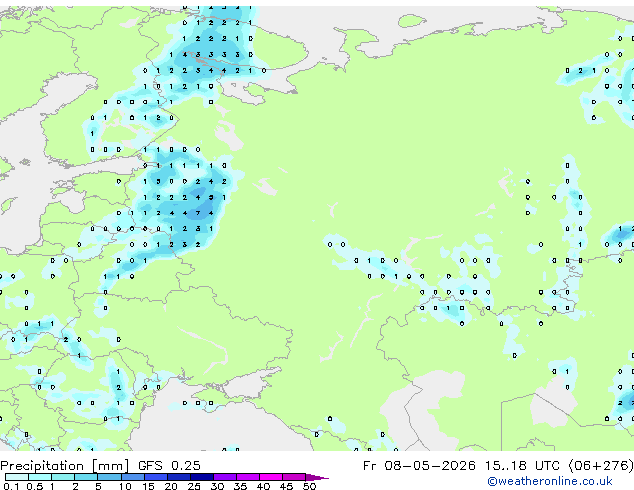Click the '50' legend scale label

pos(309,486)
